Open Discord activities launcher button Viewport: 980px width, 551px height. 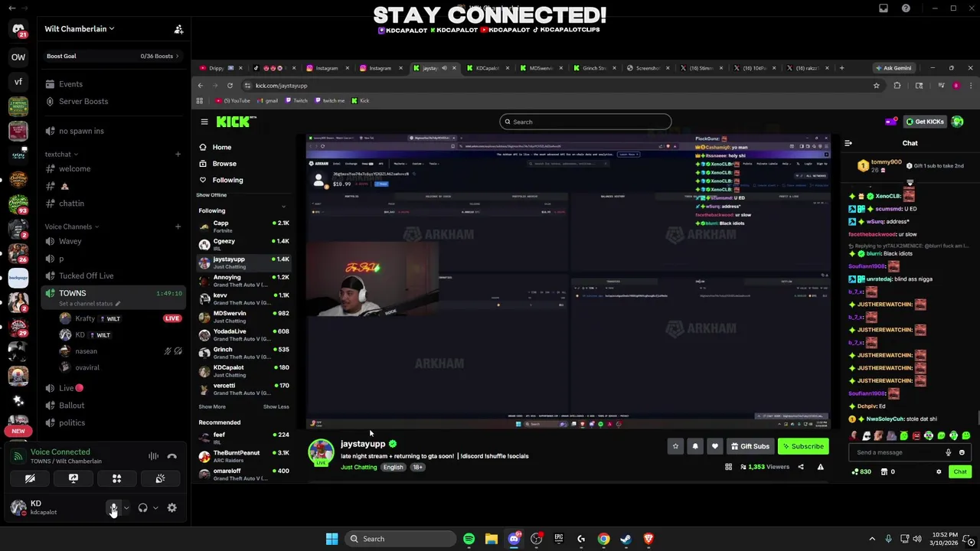[x=117, y=478]
